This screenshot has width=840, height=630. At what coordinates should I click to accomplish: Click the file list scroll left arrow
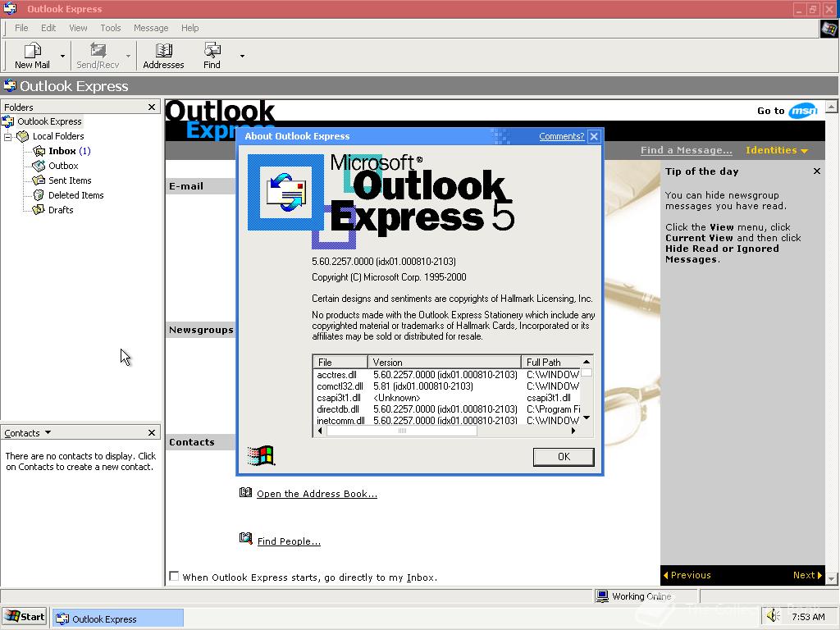click(x=320, y=431)
